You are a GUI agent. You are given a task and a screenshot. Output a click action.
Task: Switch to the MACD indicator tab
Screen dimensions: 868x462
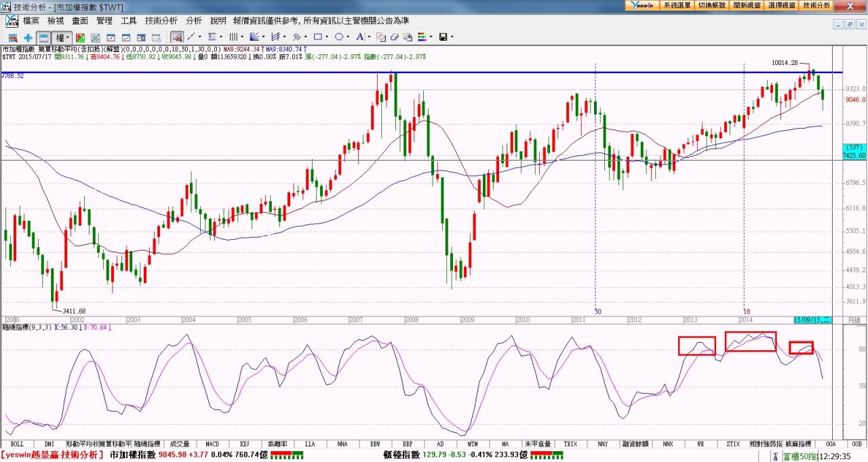(x=212, y=444)
